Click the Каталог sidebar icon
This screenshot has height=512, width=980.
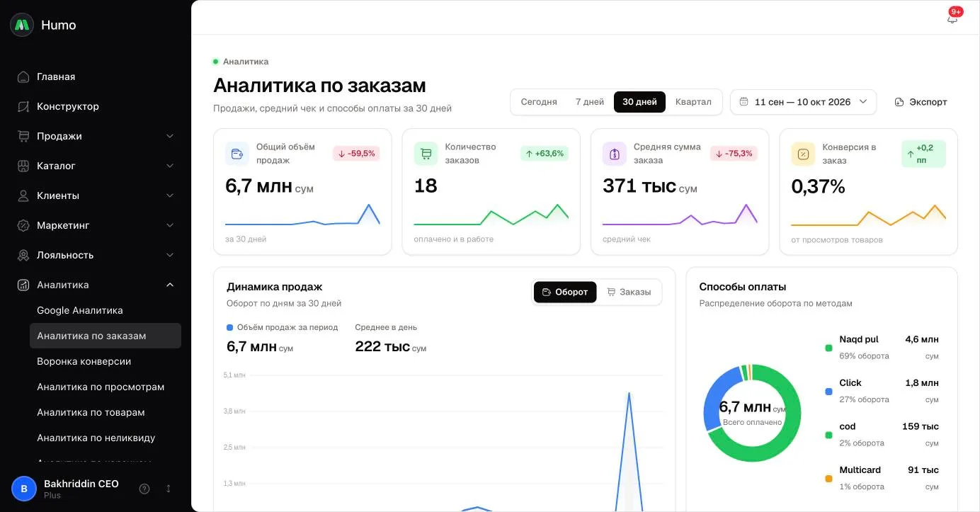pos(23,166)
